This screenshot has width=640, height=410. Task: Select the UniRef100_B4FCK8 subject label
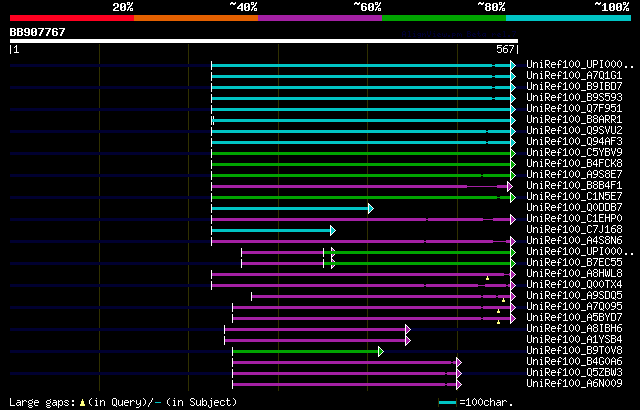(x=574, y=164)
